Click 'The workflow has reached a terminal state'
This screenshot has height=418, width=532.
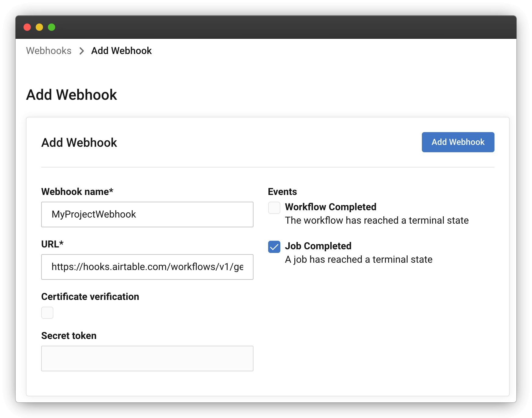point(377,220)
